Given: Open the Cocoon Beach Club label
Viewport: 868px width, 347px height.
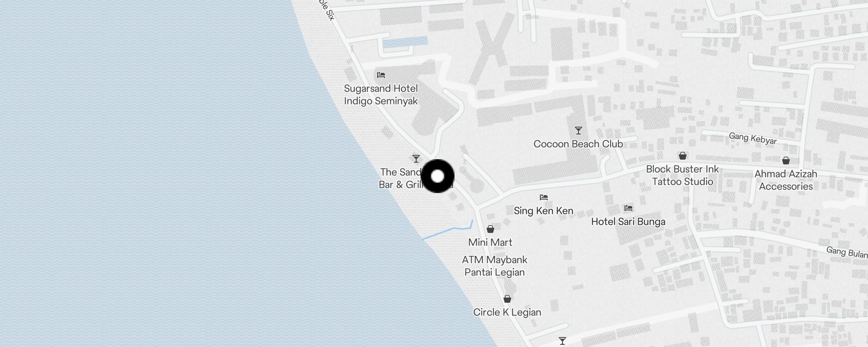Looking at the screenshot, I should coord(578,144).
